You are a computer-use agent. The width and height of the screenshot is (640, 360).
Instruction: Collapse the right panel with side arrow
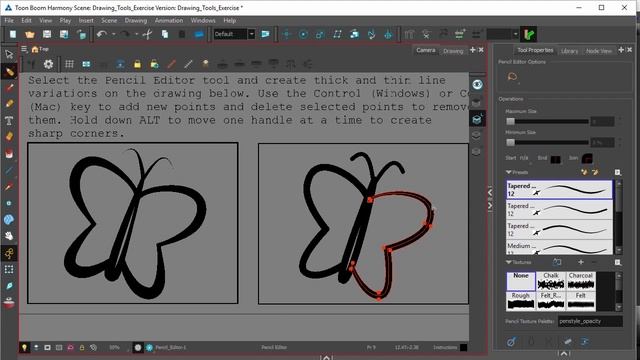(490, 206)
